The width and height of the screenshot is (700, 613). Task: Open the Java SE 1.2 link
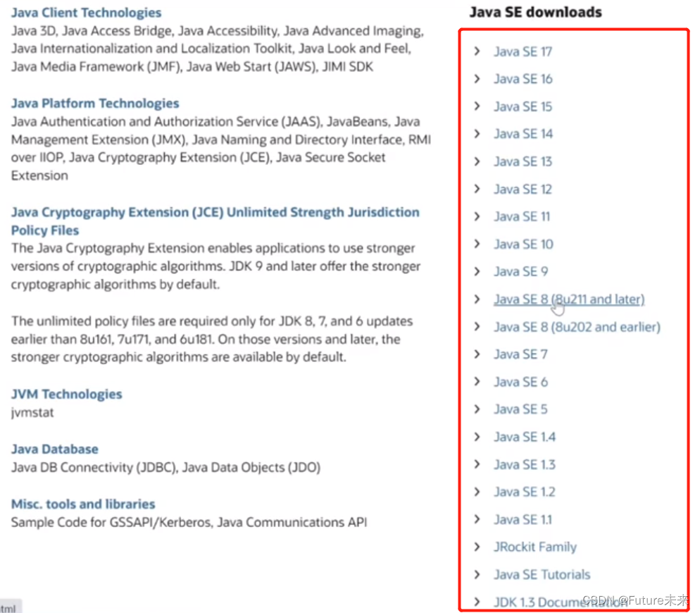(525, 492)
